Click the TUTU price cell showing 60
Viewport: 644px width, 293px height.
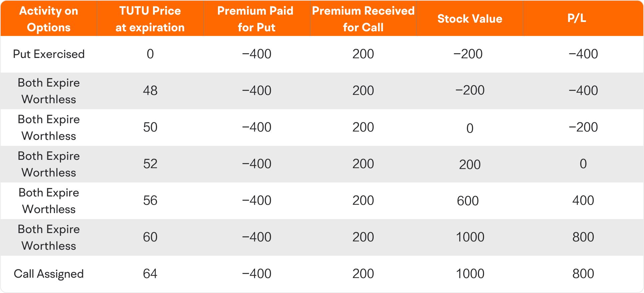click(x=150, y=237)
